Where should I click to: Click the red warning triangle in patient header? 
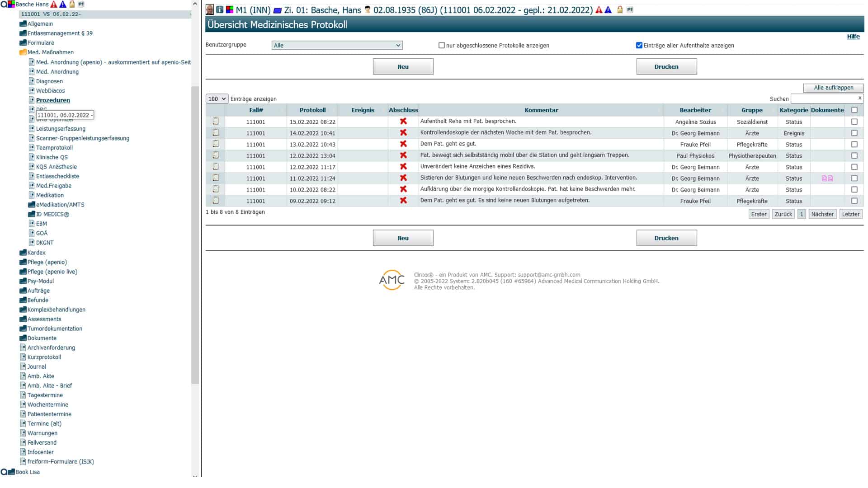599,9
